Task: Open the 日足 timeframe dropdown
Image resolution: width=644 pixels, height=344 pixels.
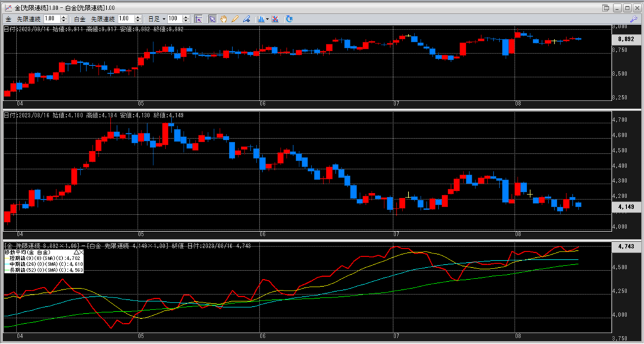Action: tap(158, 19)
